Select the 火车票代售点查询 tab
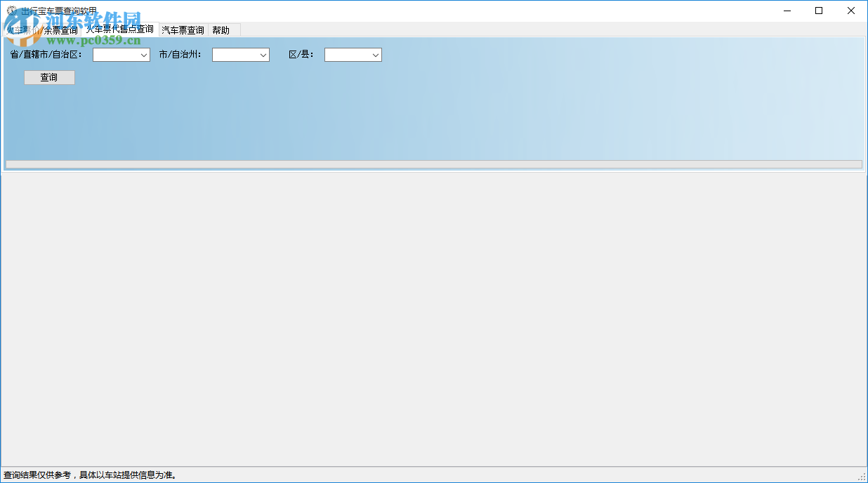This screenshot has height=483, width=868. tap(121, 29)
